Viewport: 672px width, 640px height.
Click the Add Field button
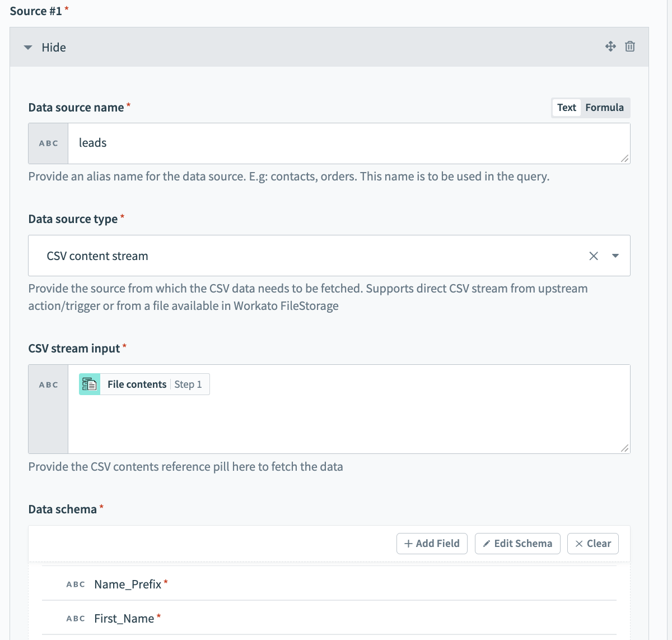coord(432,544)
